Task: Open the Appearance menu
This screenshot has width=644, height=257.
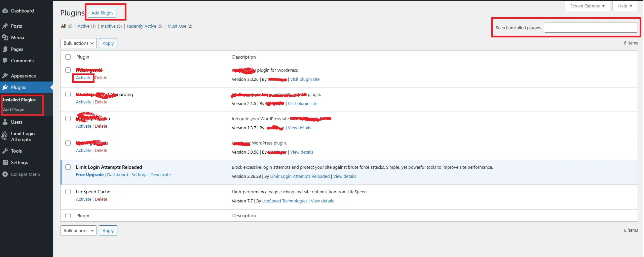Action: coord(23,76)
